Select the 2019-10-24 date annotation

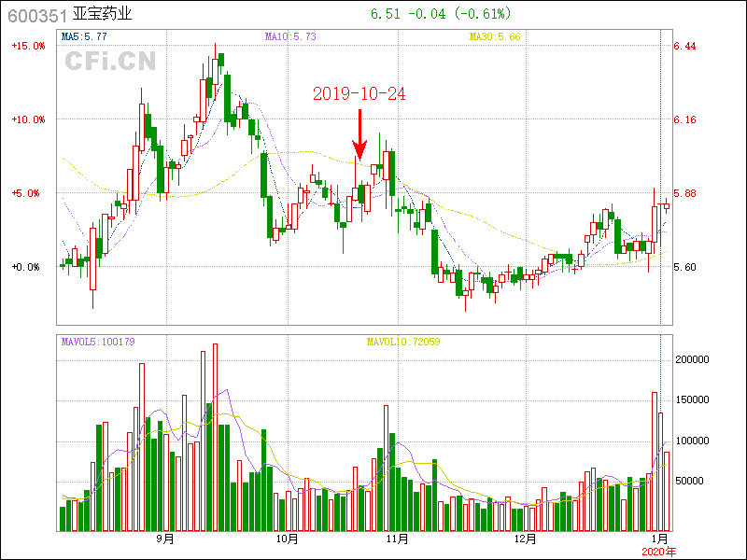359,94
